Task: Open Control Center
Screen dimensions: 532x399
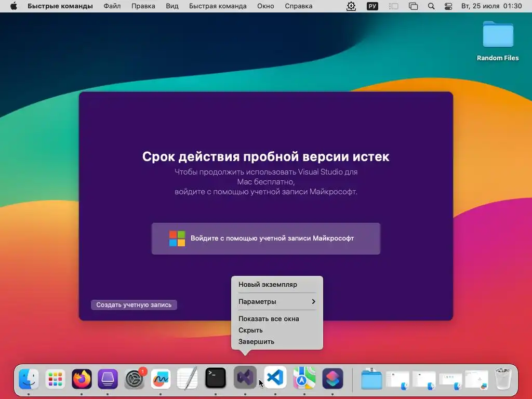Action: [448, 6]
